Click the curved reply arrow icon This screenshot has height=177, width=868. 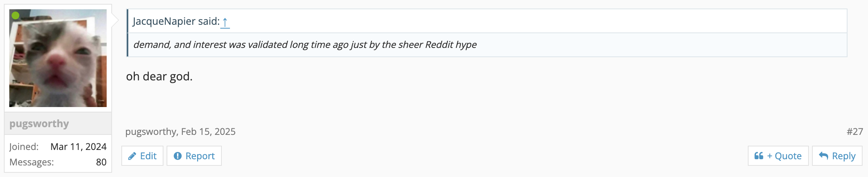coord(823,156)
